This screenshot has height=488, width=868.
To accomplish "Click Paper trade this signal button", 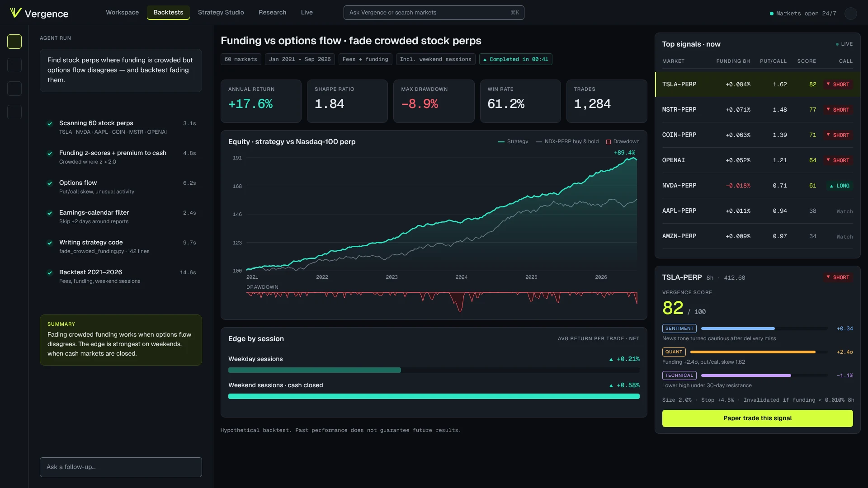I will pyautogui.click(x=757, y=418).
